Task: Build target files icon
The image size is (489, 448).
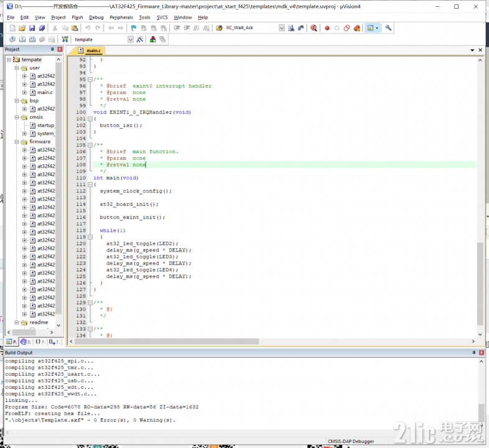Action: point(22,39)
